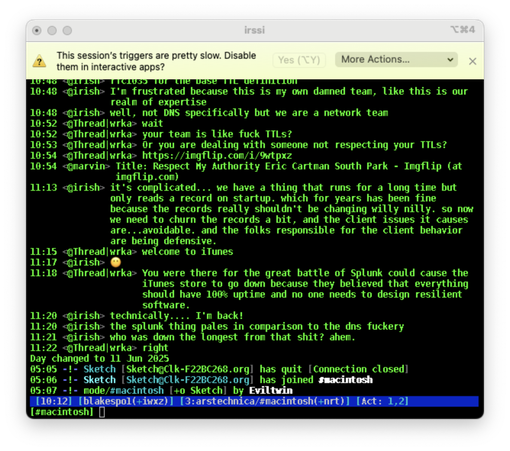The image size is (510, 451).
Task: Click the Yes (⌥Y) button
Action: tap(299, 60)
